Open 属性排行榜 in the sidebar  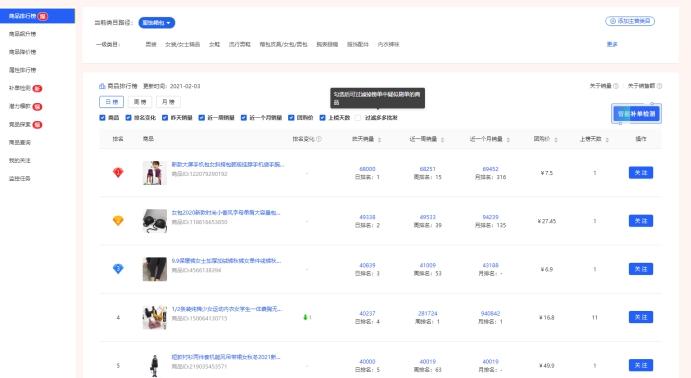coord(22,70)
